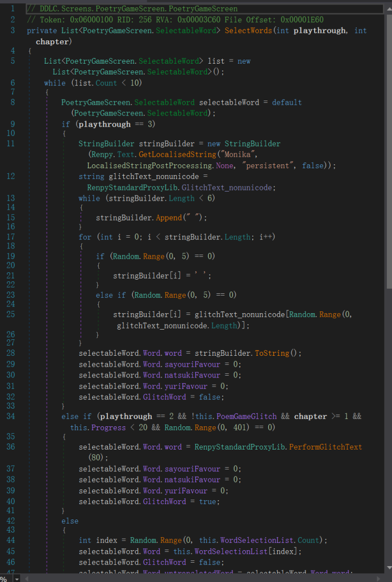
Task: Click the SelectWords method name
Action: (248, 31)
